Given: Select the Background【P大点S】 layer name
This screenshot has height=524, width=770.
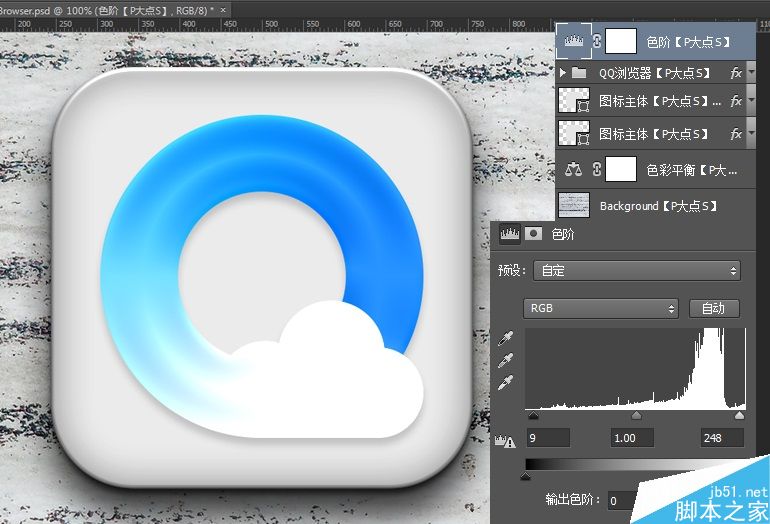Looking at the screenshot, I should pos(659,206).
